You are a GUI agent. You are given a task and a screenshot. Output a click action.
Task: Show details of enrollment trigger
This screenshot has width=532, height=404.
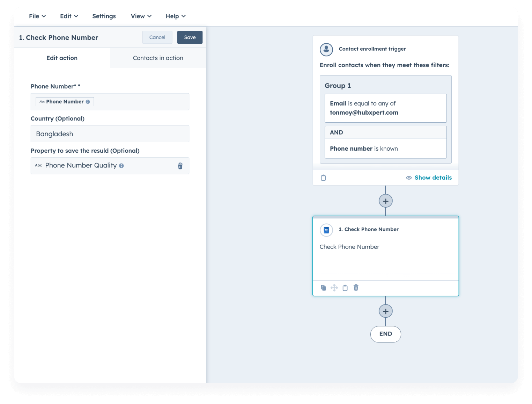(x=429, y=178)
